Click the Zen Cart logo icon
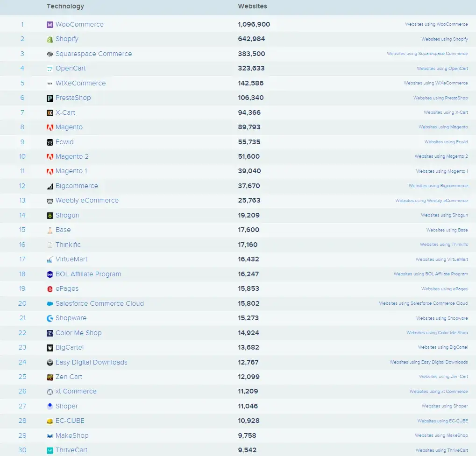 pyautogui.click(x=50, y=377)
